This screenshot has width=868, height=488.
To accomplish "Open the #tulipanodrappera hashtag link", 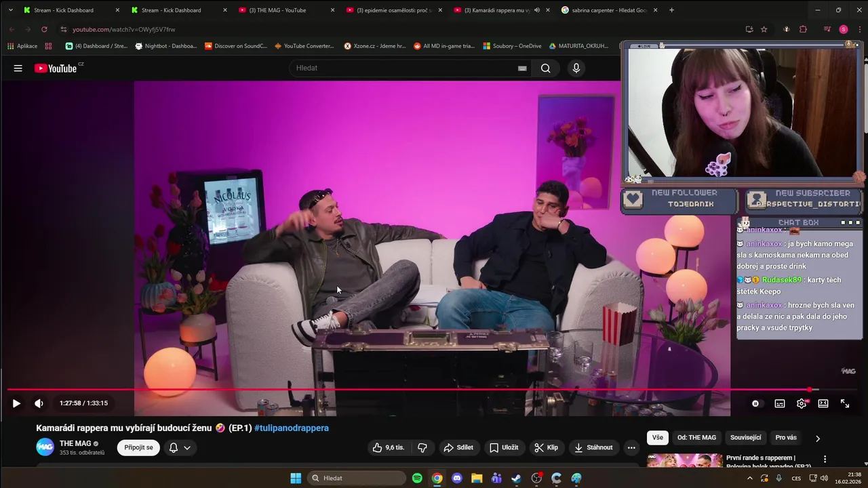I will [x=292, y=428].
